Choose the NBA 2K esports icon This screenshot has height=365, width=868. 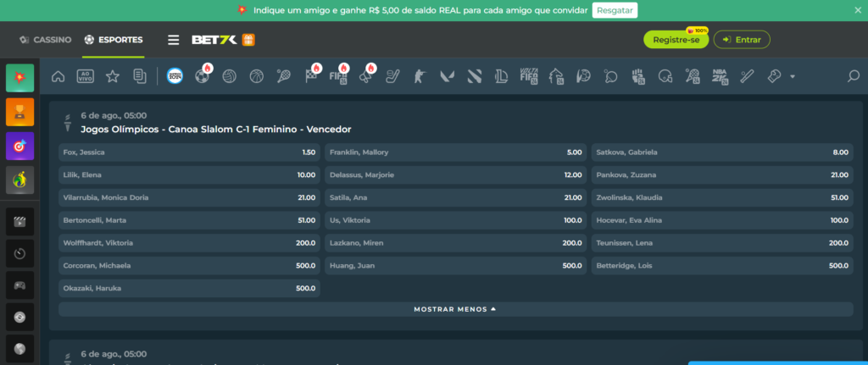pos(720,76)
